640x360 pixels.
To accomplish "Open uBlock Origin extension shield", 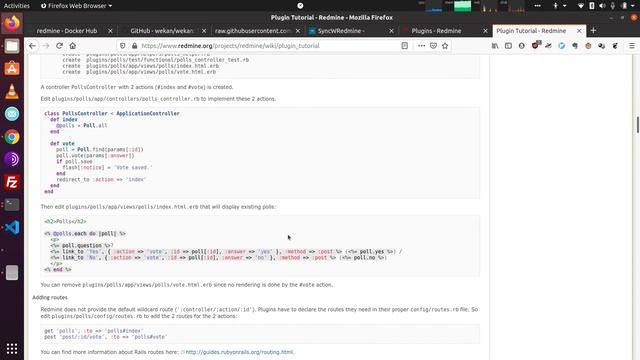I will 536,45.
